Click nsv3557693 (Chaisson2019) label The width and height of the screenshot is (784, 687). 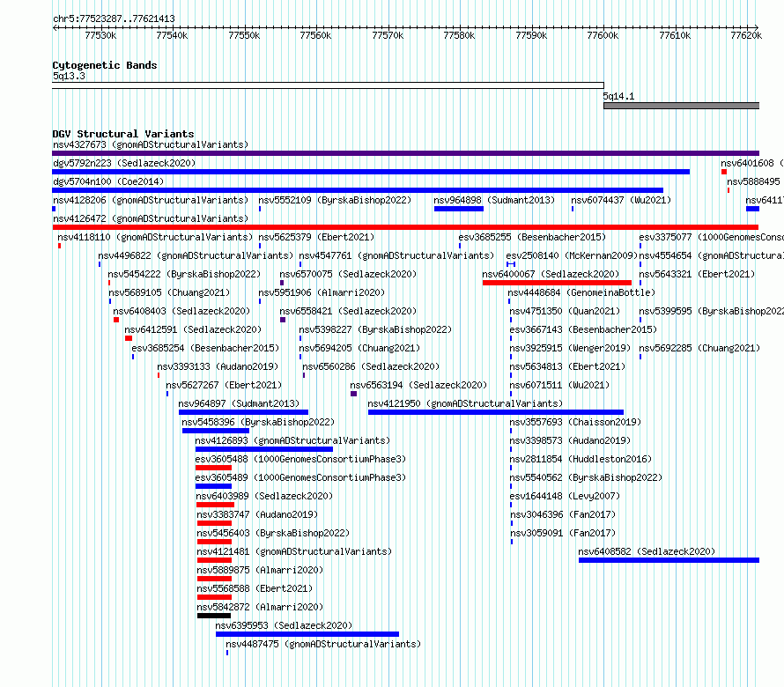point(575,422)
